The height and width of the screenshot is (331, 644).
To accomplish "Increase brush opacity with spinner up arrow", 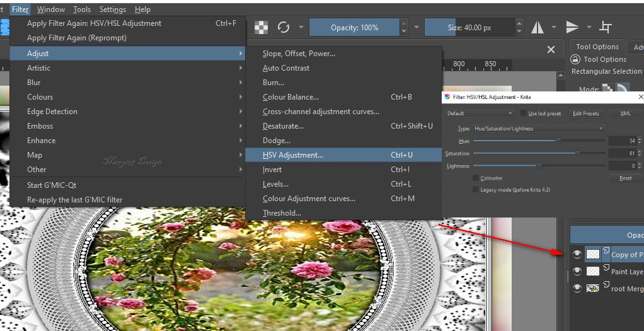I will (x=404, y=23).
